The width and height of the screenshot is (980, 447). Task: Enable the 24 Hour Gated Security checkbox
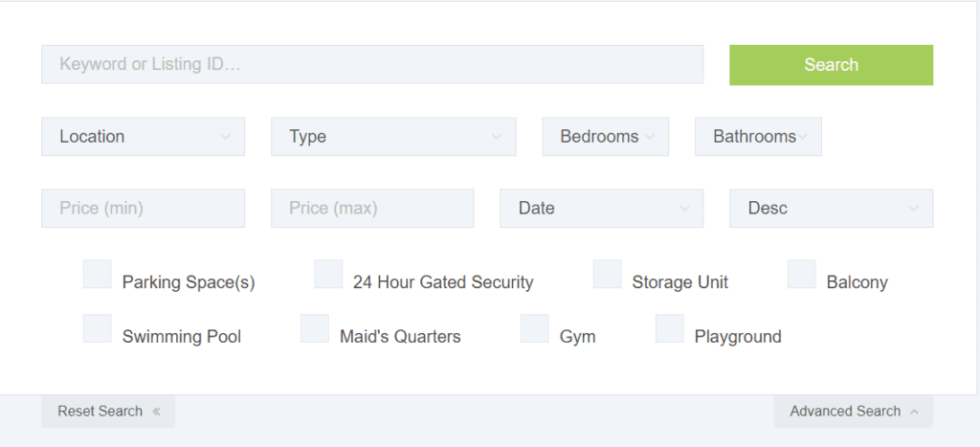click(x=328, y=274)
